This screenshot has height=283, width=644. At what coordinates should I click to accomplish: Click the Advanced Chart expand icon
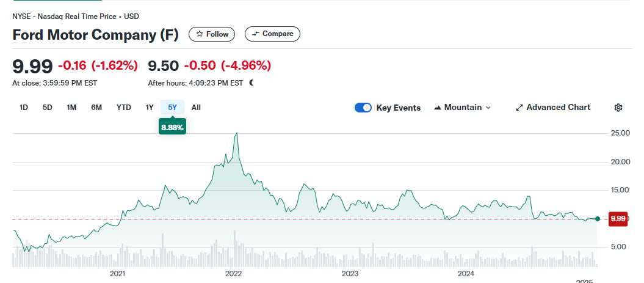(x=519, y=108)
